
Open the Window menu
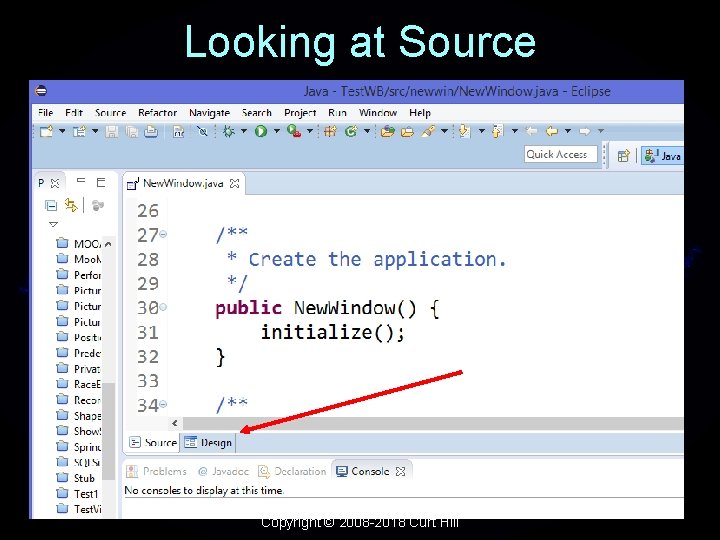377,112
